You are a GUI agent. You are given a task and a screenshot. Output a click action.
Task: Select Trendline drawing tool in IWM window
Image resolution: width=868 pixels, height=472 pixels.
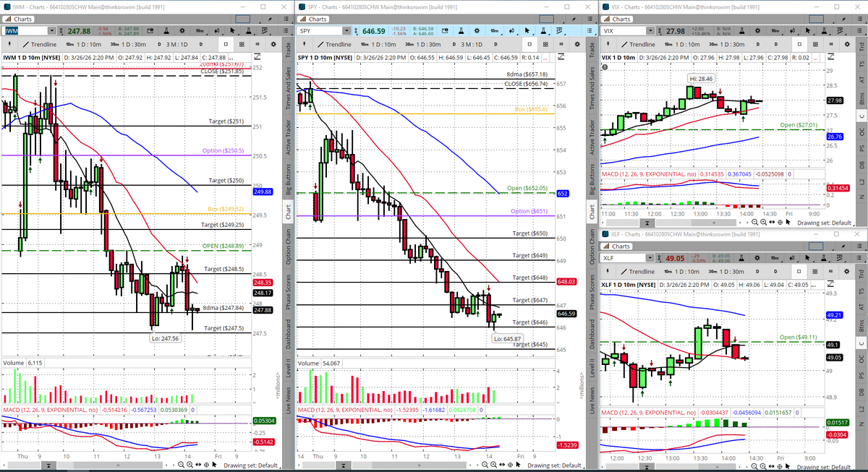pyautogui.click(x=40, y=44)
